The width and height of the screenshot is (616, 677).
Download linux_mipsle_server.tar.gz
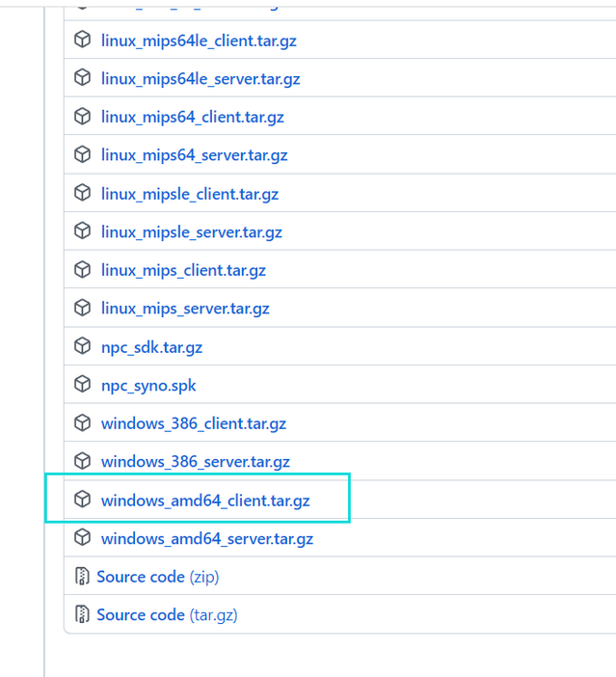click(x=191, y=231)
